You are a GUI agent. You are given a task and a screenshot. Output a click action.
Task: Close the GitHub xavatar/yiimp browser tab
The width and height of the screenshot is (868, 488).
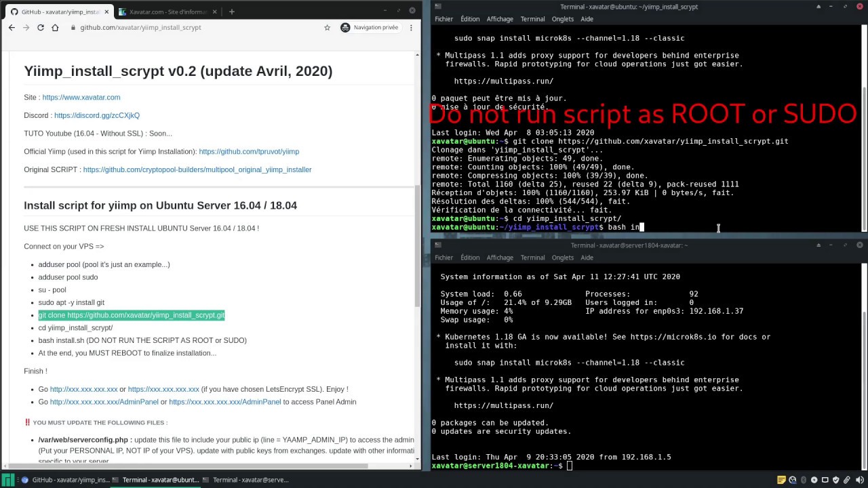point(106,12)
